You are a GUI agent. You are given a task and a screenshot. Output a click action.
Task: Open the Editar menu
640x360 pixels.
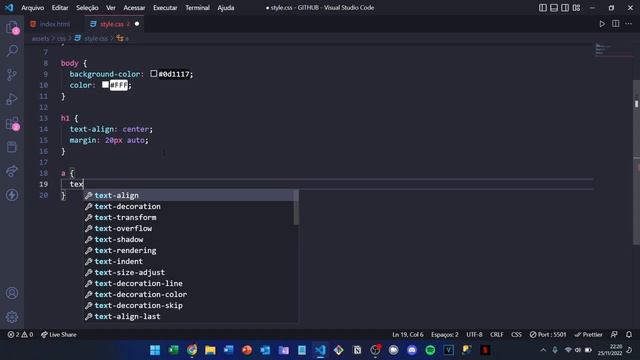[x=60, y=8]
